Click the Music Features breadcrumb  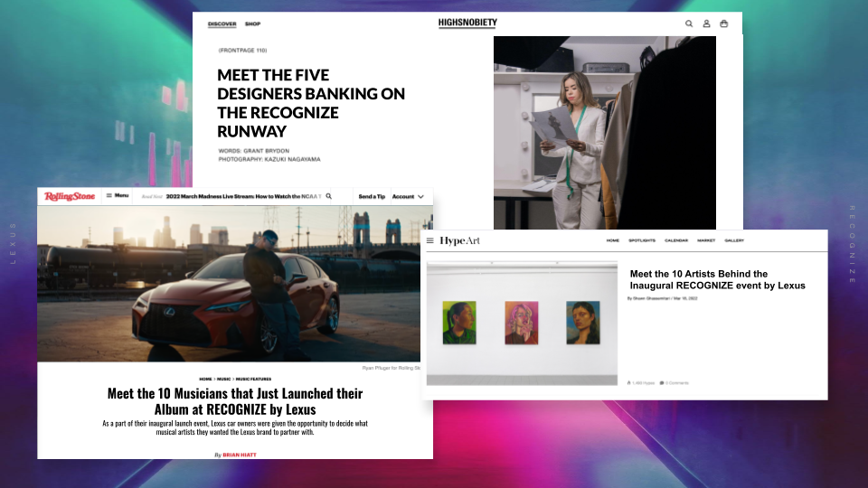(x=253, y=379)
